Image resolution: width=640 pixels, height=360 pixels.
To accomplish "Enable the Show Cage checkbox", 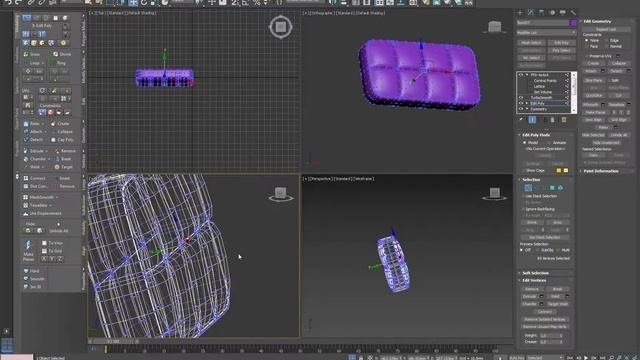I will (524, 171).
